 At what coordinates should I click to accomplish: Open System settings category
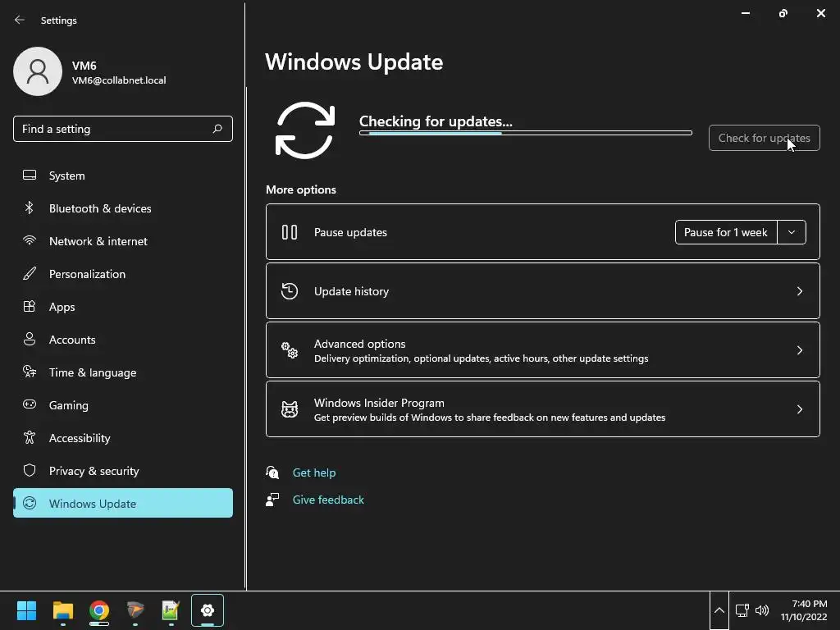[123, 176]
